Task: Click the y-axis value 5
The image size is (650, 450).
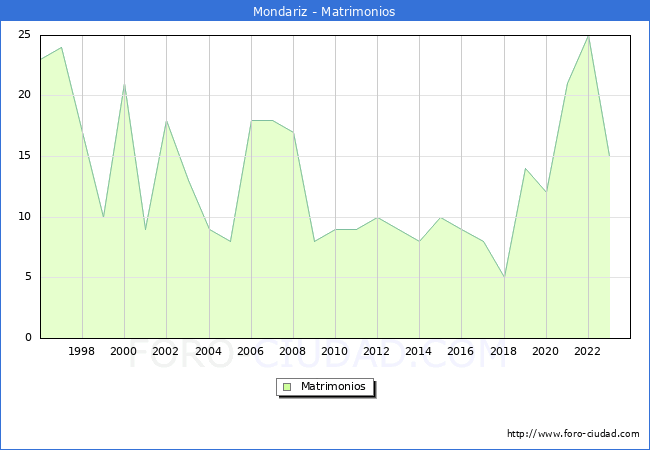Action: (28, 276)
